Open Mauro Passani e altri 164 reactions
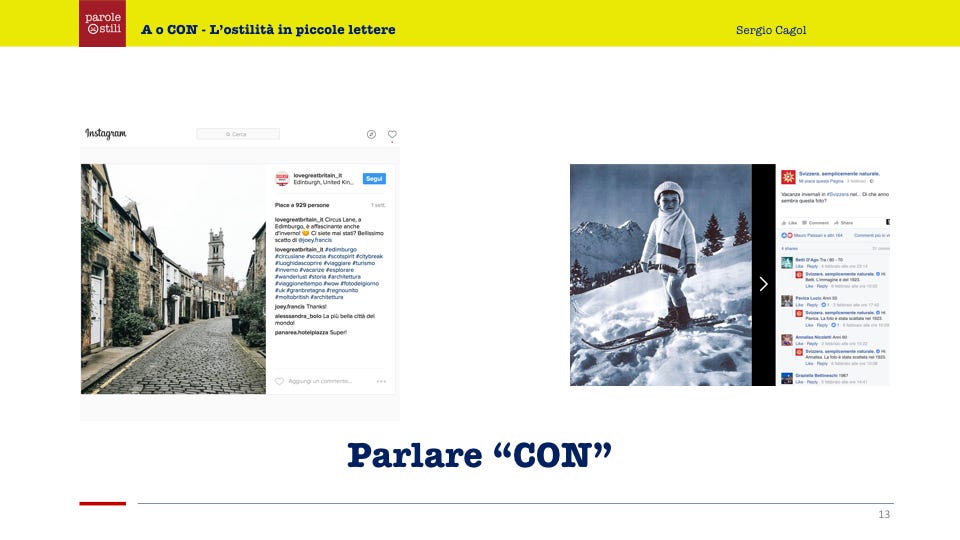This screenshot has height=540, width=960. tap(818, 236)
